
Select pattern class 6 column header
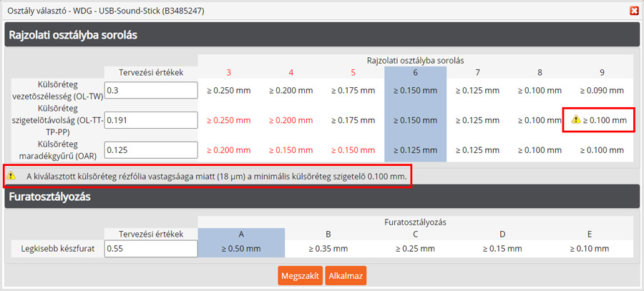(x=415, y=72)
